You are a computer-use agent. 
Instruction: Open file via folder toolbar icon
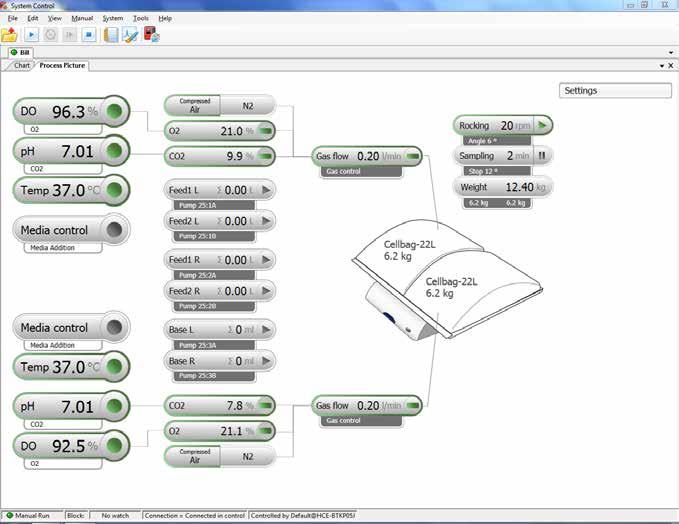click(9, 35)
